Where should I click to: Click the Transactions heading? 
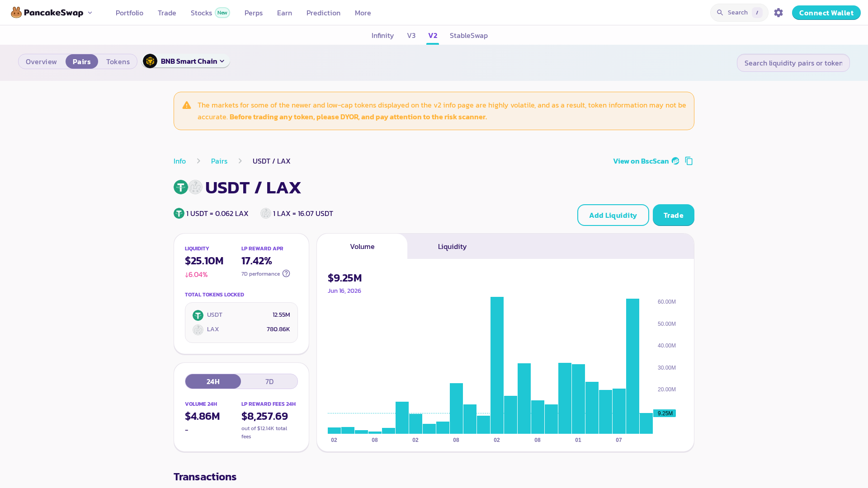[205, 477]
